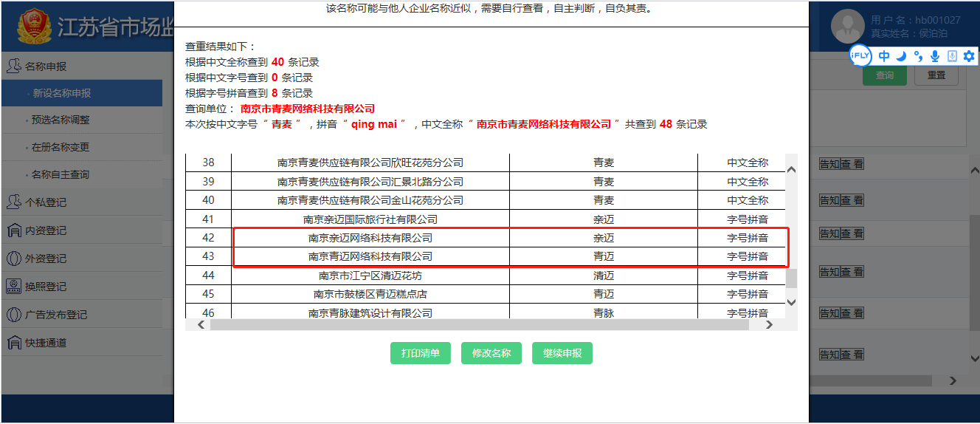Click results table vertical scrollbar thumb
Viewport: 980px width, 424px height.
pyautogui.click(x=791, y=278)
